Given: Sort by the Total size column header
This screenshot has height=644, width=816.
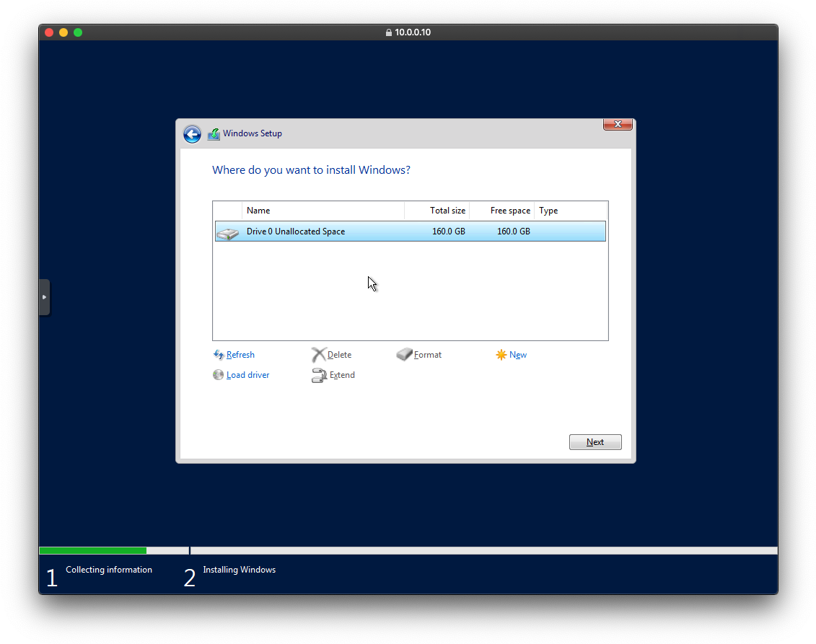Looking at the screenshot, I should point(437,211).
